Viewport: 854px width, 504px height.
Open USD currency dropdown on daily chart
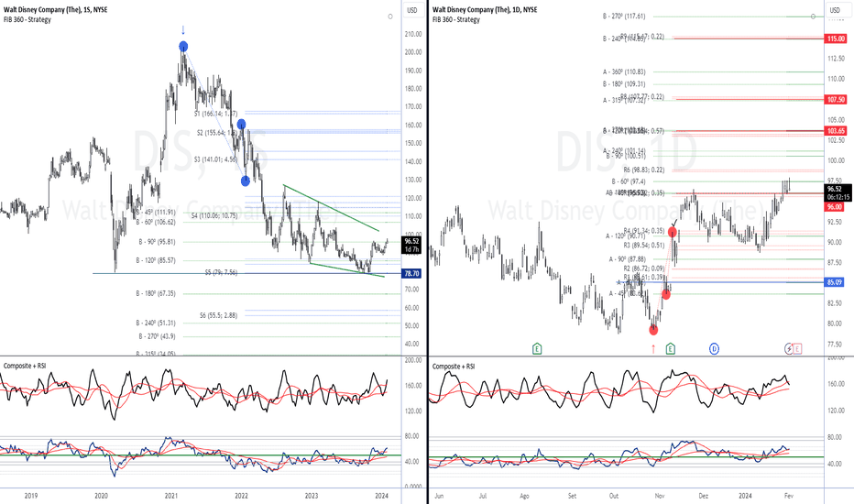836,11
